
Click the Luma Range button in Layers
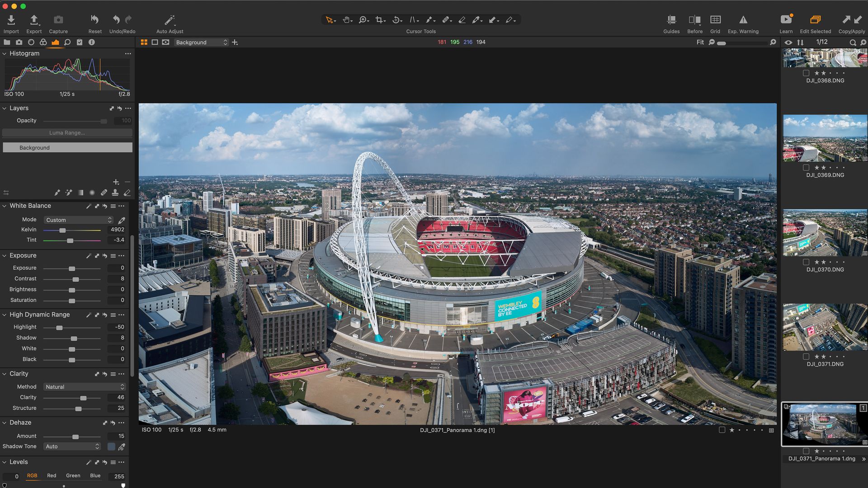tap(67, 132)
